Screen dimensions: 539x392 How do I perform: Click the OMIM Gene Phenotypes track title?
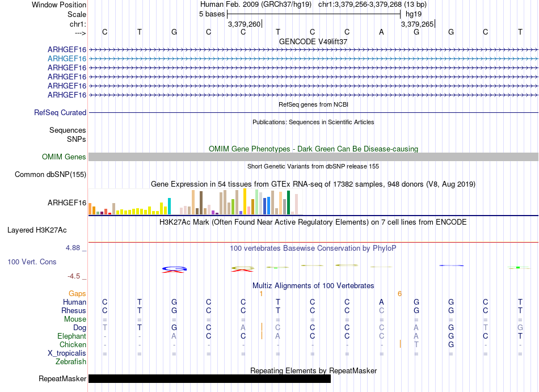(x=313, y=149)
